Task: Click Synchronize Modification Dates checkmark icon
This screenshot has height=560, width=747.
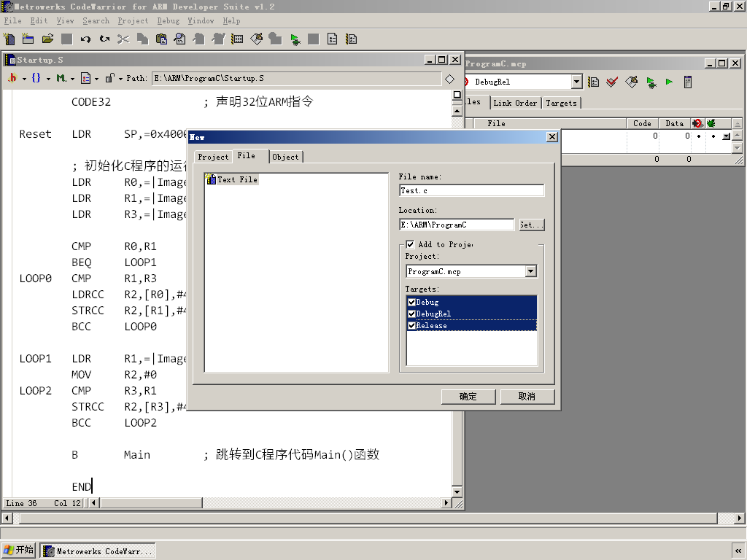Action: coord(612,82)
